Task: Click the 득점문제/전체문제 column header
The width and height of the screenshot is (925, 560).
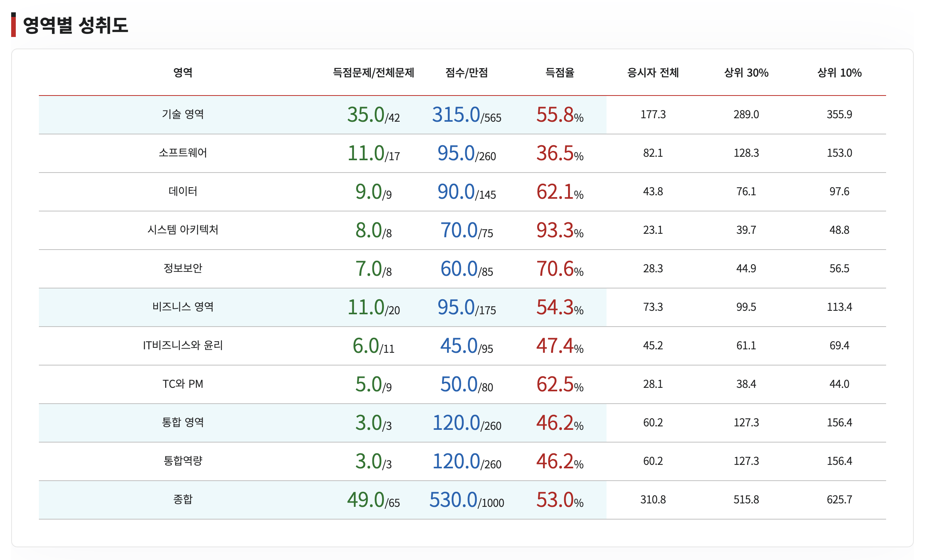Action: click(x=373, y=73)
